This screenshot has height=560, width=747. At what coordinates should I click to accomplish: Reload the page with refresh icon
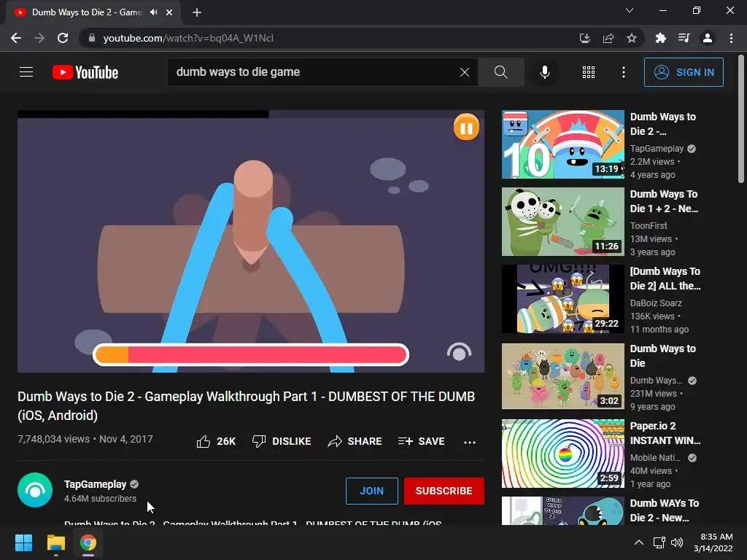coord(63,38)
